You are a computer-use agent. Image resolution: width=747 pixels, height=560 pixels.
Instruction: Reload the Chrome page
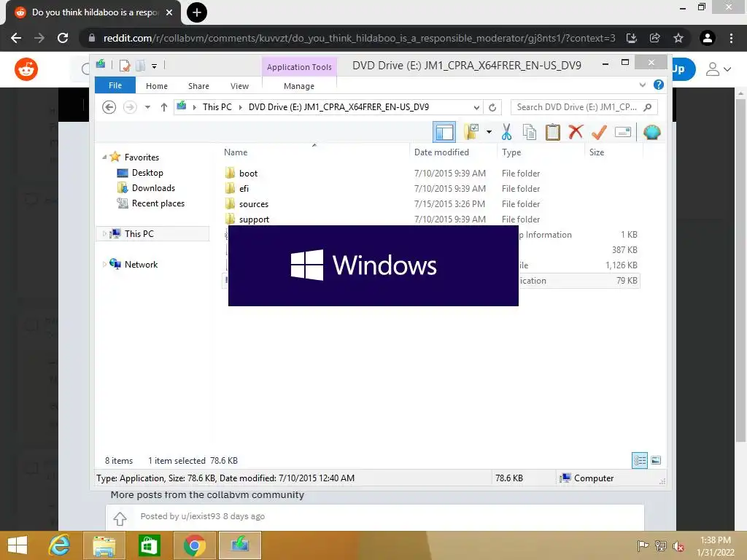[63, 38]
